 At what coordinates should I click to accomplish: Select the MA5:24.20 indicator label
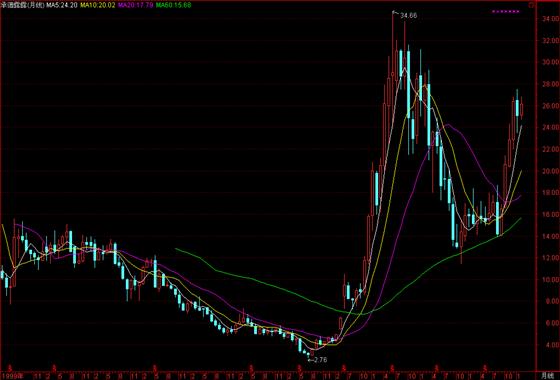tap(61, 5)
